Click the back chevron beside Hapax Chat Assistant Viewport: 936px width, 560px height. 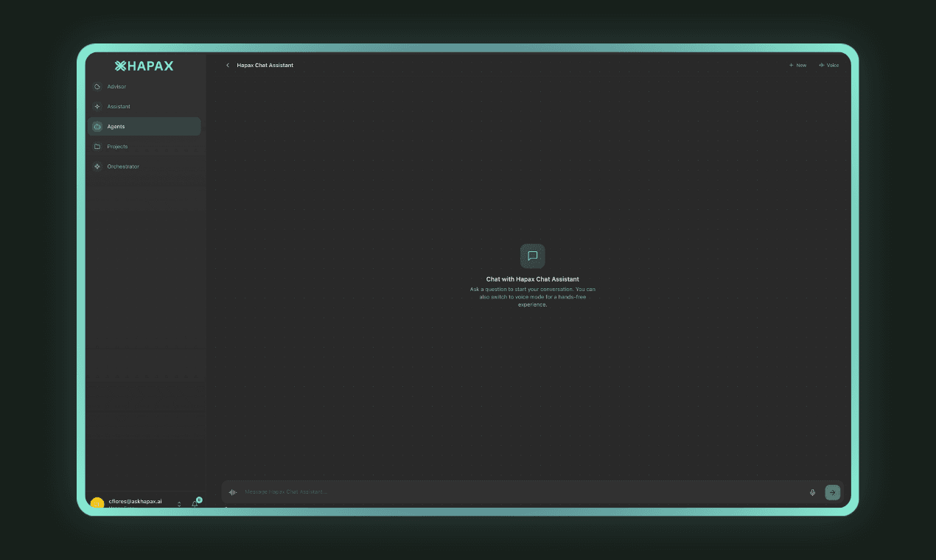click(228, 66)
